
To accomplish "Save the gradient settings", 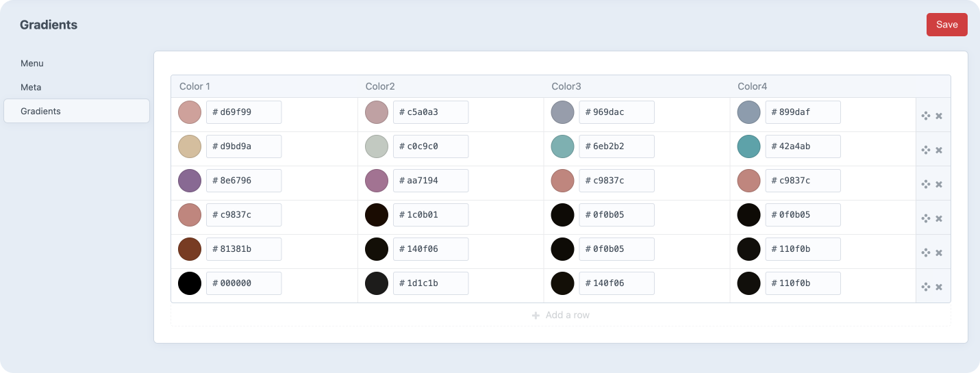I will tap(946, 25).
